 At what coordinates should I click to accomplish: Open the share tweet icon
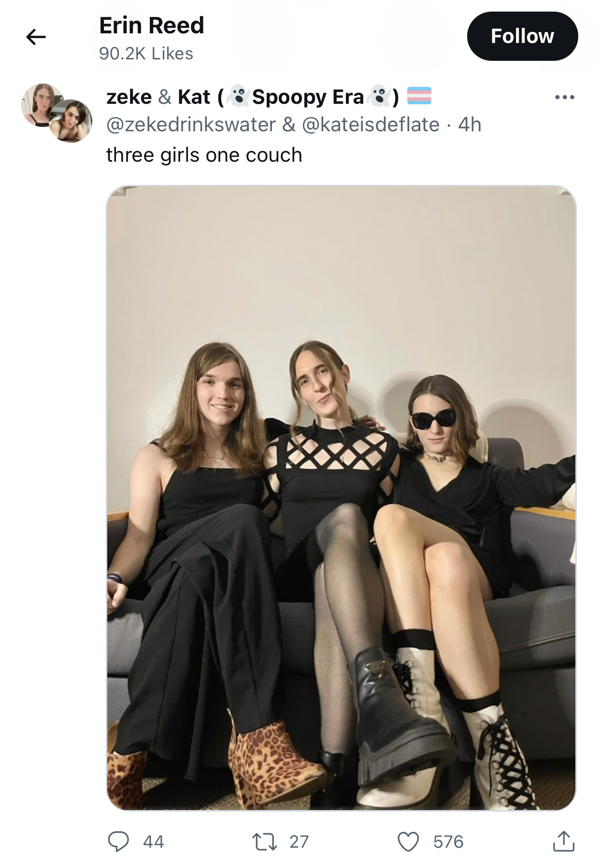pyautogui.click(x=563, y=841)
